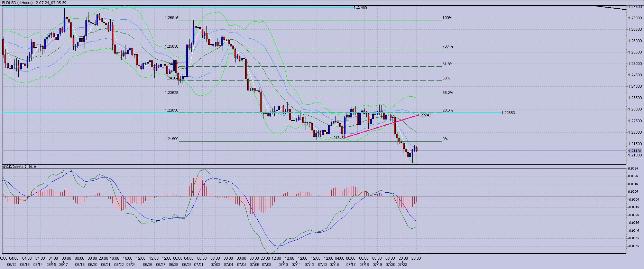Select the 06/12 date on time axis
644x269 pixels.
(x=11, y=265)
